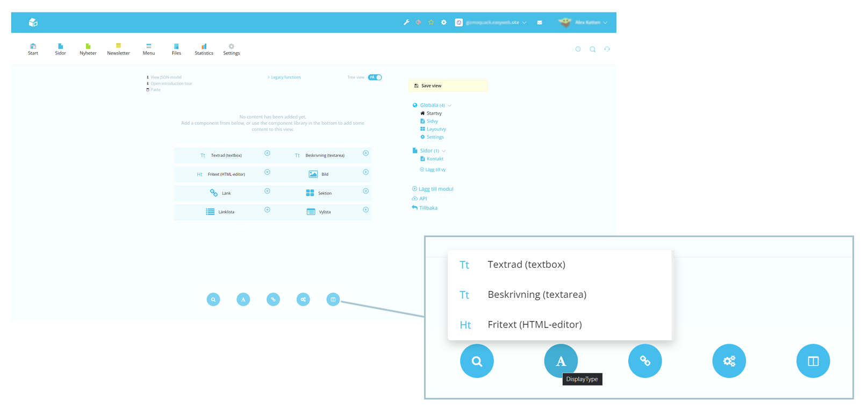868x414 pixels.
Task: Click the clock history icon
Action: (578, 49)
